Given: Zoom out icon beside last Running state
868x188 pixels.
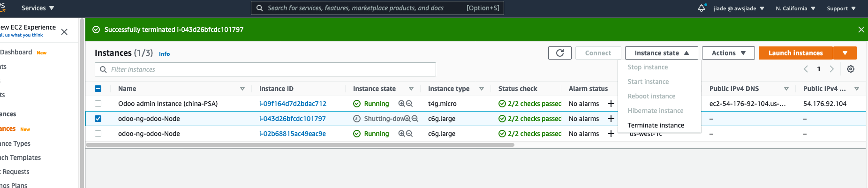Looking at the screenshot, I should point(409,134).
